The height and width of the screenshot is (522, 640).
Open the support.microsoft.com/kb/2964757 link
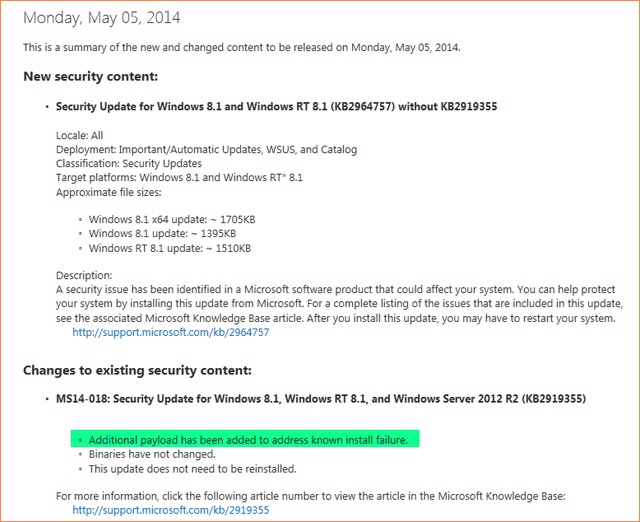coord(170,333)
